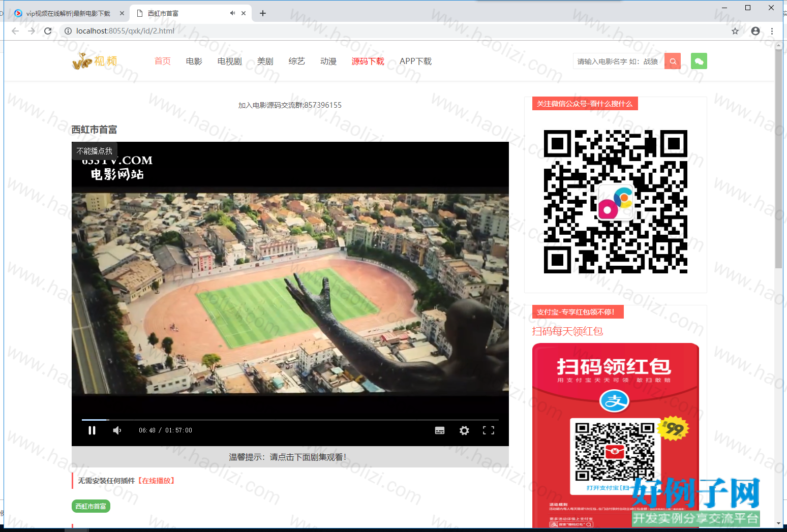The image size is (787, 532).
Task: Enter fullscreen video mode
Action: 489,430
